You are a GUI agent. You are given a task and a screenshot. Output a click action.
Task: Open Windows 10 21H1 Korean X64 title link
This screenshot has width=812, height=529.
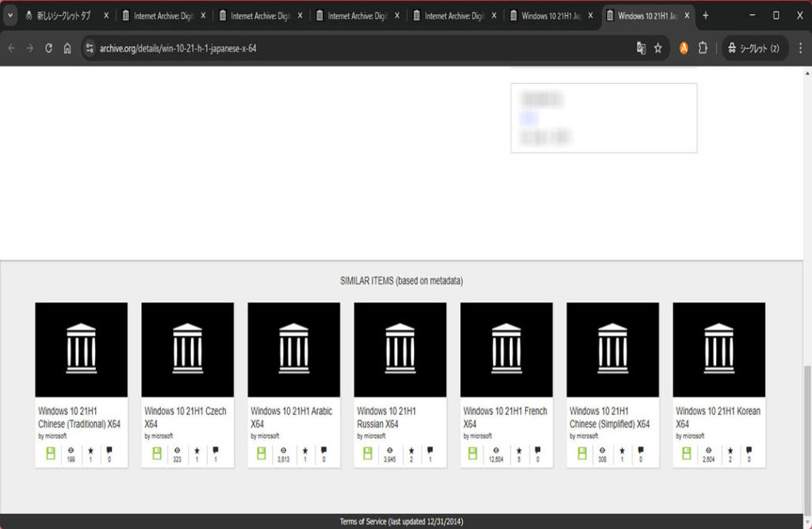pos(717,417)
